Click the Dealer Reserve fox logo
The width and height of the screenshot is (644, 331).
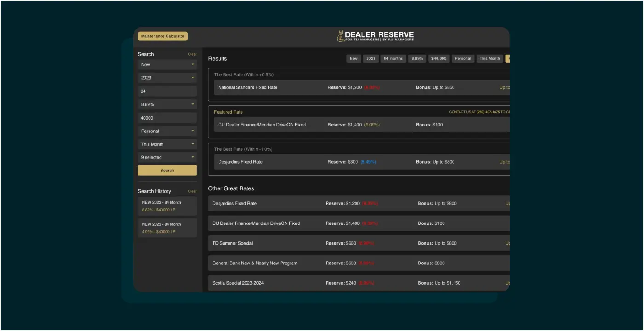click(x=340, y=36)
